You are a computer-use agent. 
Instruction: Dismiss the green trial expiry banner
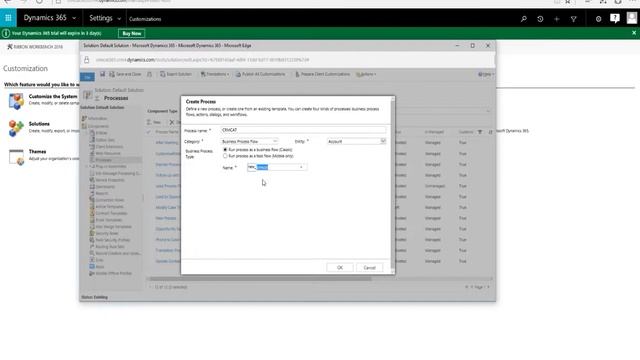(634, 33)
